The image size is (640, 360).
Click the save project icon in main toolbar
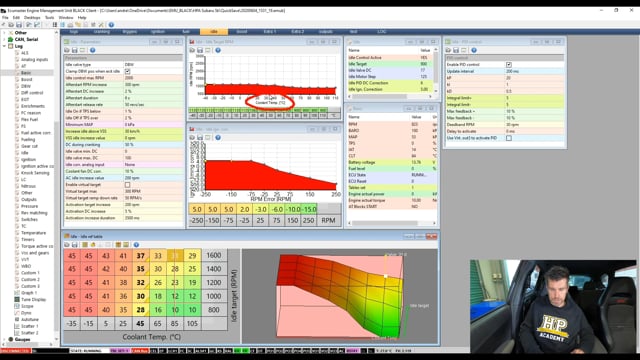click(19, 25)
